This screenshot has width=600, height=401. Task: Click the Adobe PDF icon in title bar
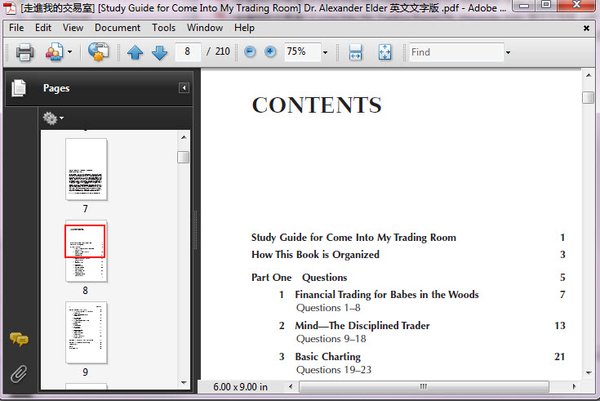click(x=10, y=7)
